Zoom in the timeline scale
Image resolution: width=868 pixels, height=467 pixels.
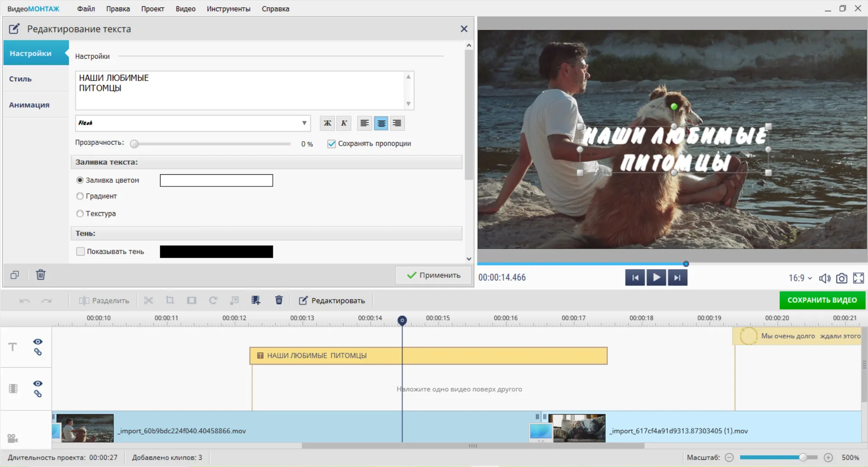pos(828,457)
